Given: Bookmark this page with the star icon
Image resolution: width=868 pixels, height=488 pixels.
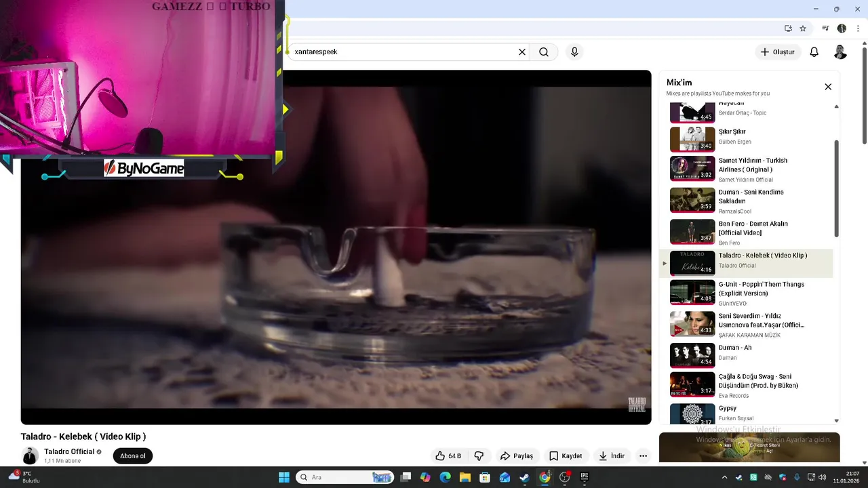Looking at the screenshot, I should pyautogui.click(x=803, y=28).
